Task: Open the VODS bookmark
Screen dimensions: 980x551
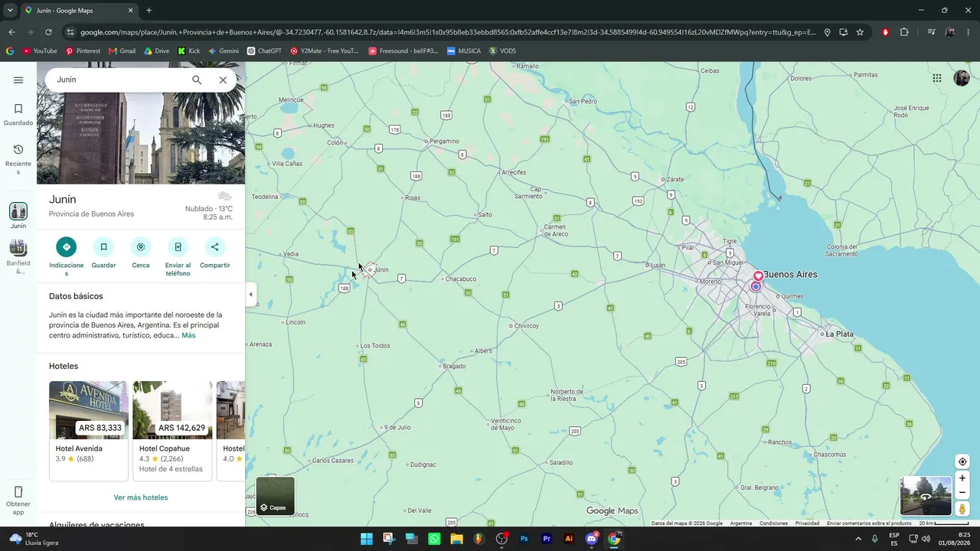Action: click(502, 51)
